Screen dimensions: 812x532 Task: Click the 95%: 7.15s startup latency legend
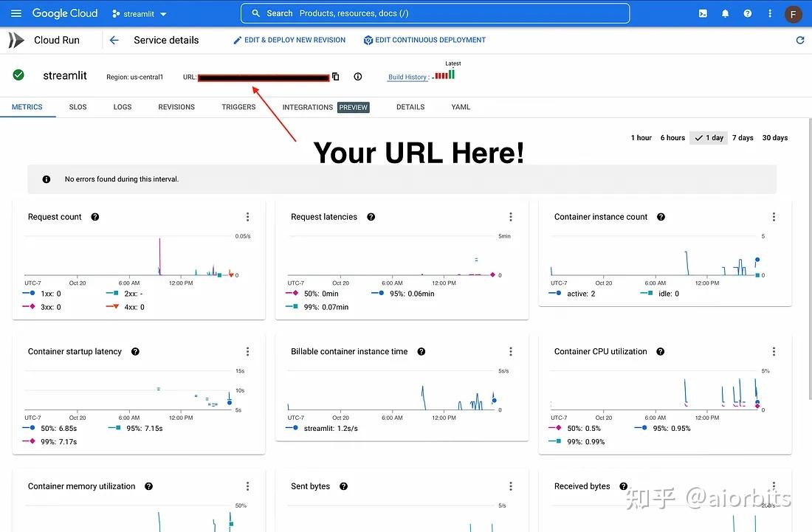click(x=136, y=428)
